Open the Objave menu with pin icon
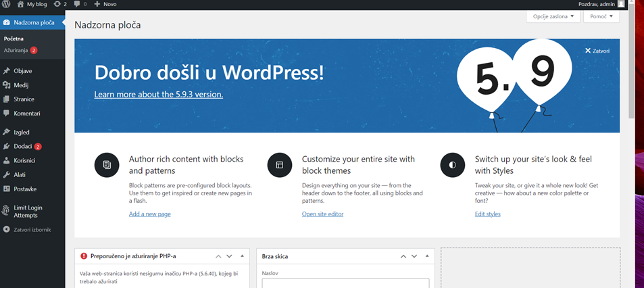This screenshot has height=288, width=644. (x=23, y=71)
